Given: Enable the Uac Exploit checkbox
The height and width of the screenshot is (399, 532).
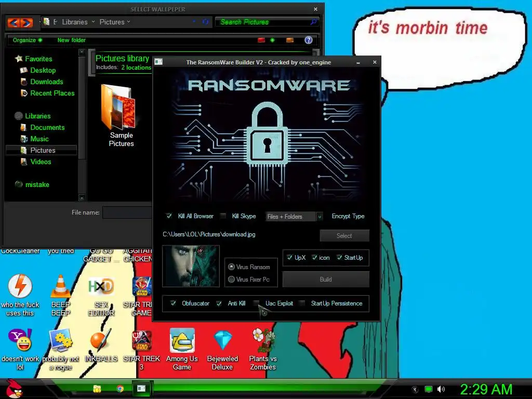Looking at the screenshot, I should point(257,303).
